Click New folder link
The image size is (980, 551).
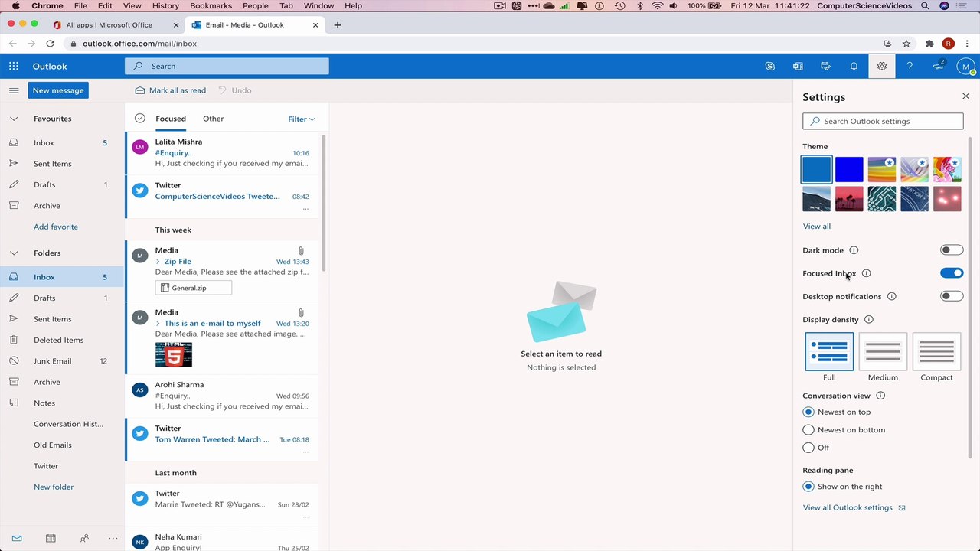click(x=54, y=487)
